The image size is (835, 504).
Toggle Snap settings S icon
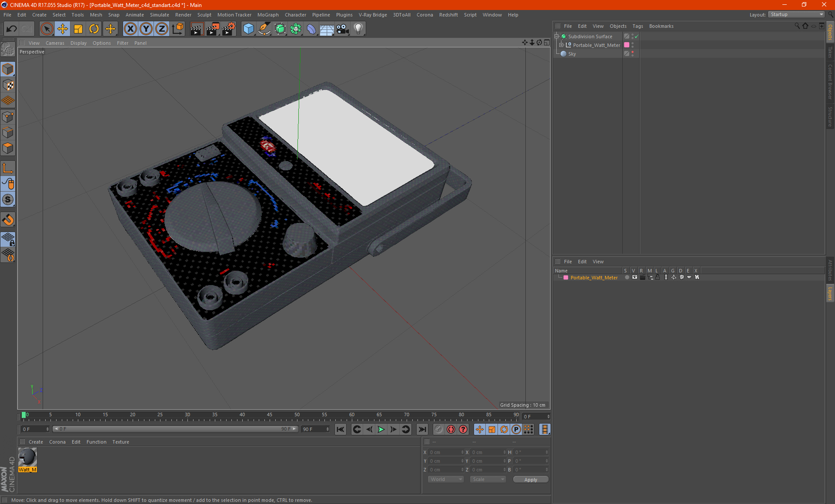pyautogui.click(x=8, y=200)
